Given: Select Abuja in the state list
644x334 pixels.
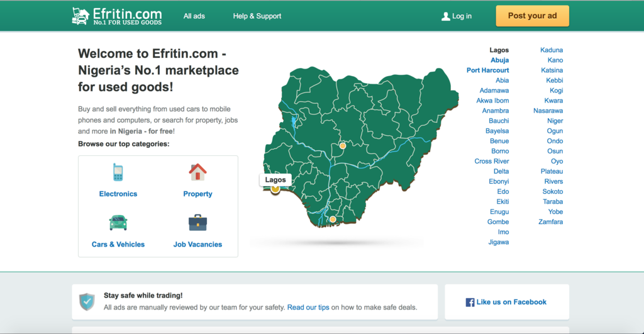Looking at the screenshot, I should coord(499,60).
